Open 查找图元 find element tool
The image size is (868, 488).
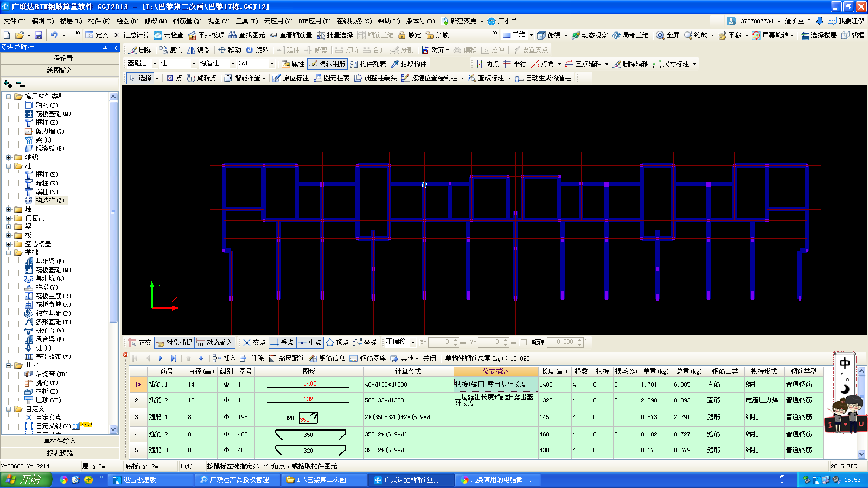(247, 35)
